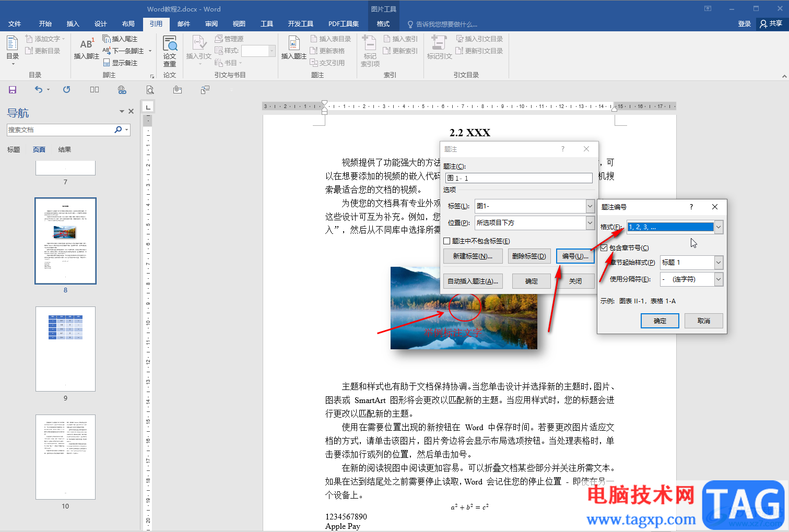Screen dimensions: 789x532
Task: Click the tab selector icon beside ruler
Action: (148, 107)
